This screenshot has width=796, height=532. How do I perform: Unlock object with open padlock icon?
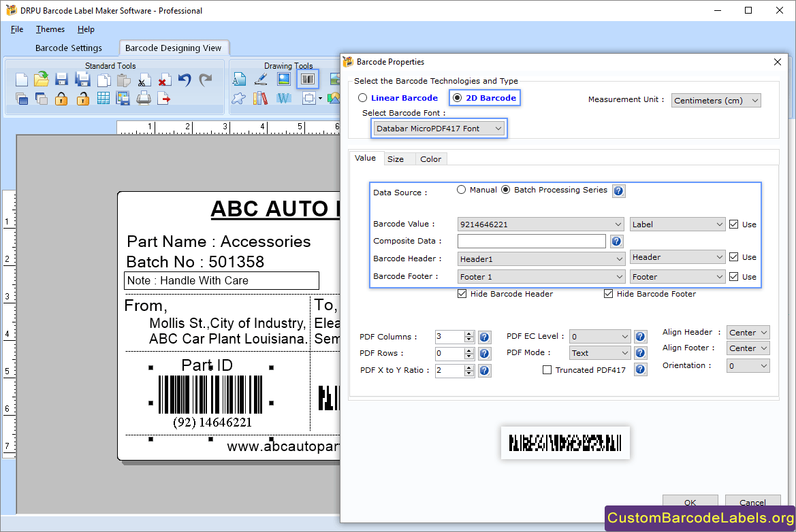(x=83, y=99)
